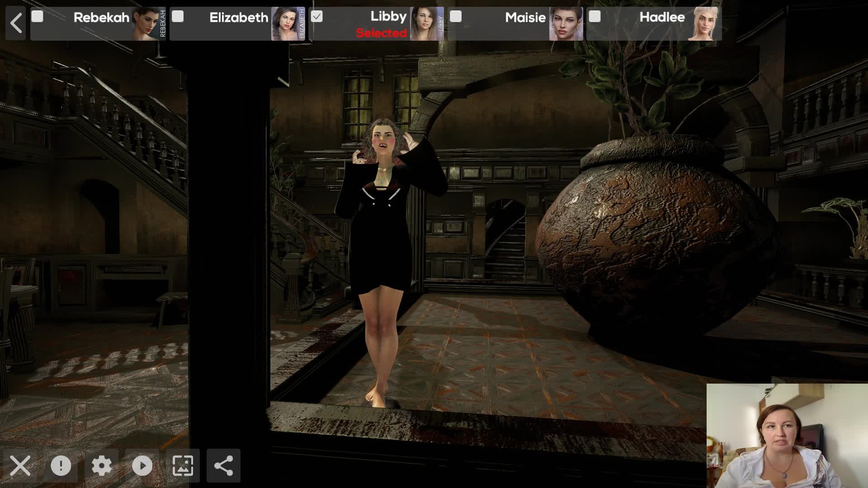Close the scene with X icon
This screenshot has width=868, height=488.
pyautogui.click(x=20, y=465)
